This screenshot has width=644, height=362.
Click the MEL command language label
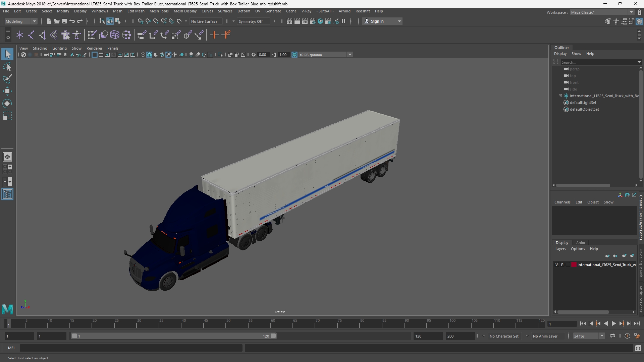[11, 348]
